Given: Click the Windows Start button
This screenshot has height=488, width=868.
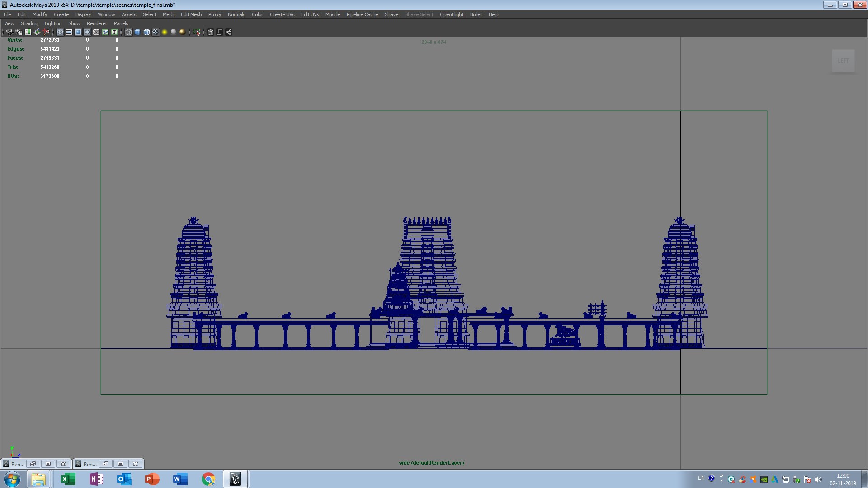Looking at the screenshot, I should tap(12, 479).
